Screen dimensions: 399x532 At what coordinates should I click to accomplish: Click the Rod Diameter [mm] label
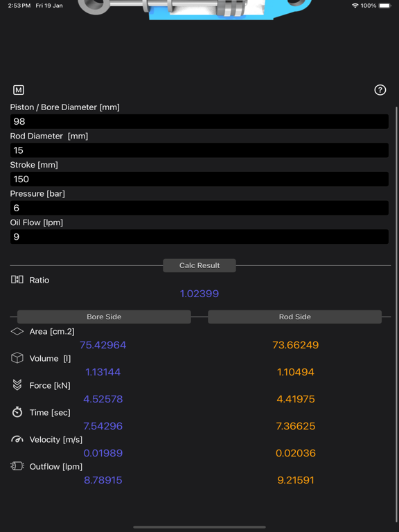click(49, 136)
